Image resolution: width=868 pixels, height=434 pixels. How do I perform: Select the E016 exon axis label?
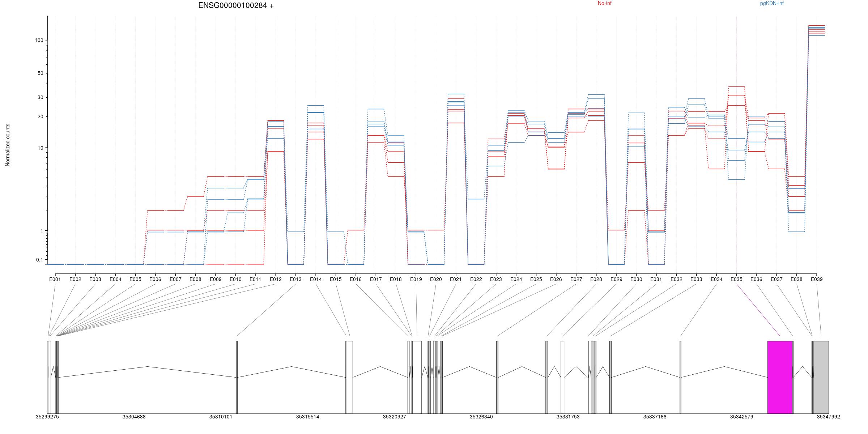[x=356, y=279]
